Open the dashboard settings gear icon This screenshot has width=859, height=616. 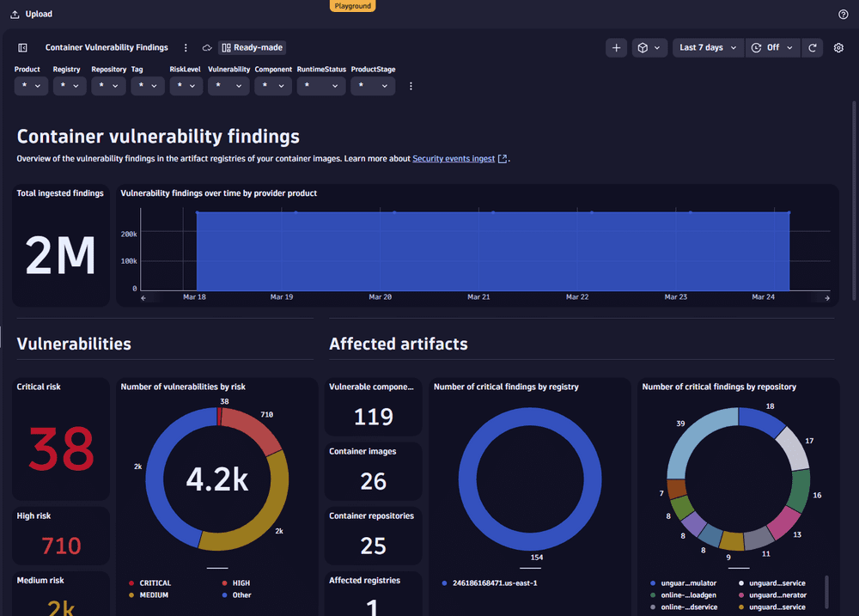(838, 47)
